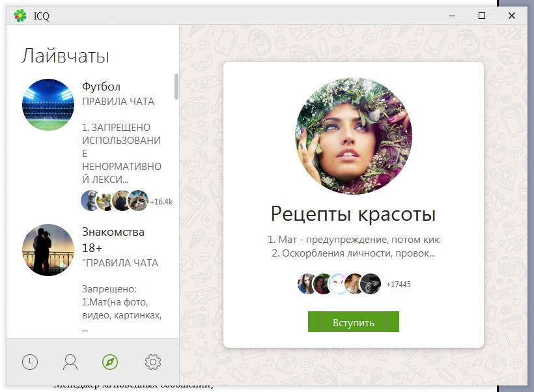
Task: Click the ICQ flower logo
Action: [20, 16]
